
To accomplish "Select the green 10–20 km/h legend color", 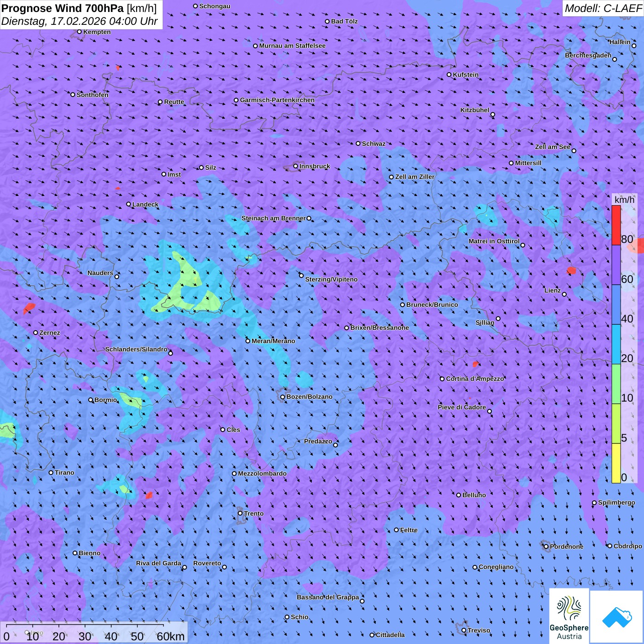I will pos(616,384).
